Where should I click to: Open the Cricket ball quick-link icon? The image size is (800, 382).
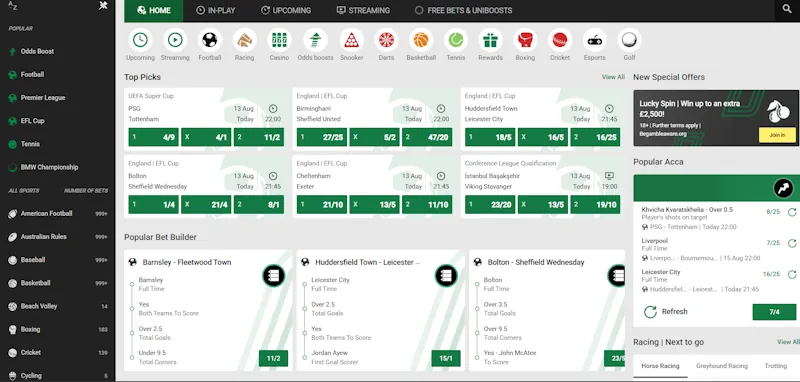(560, 40)
